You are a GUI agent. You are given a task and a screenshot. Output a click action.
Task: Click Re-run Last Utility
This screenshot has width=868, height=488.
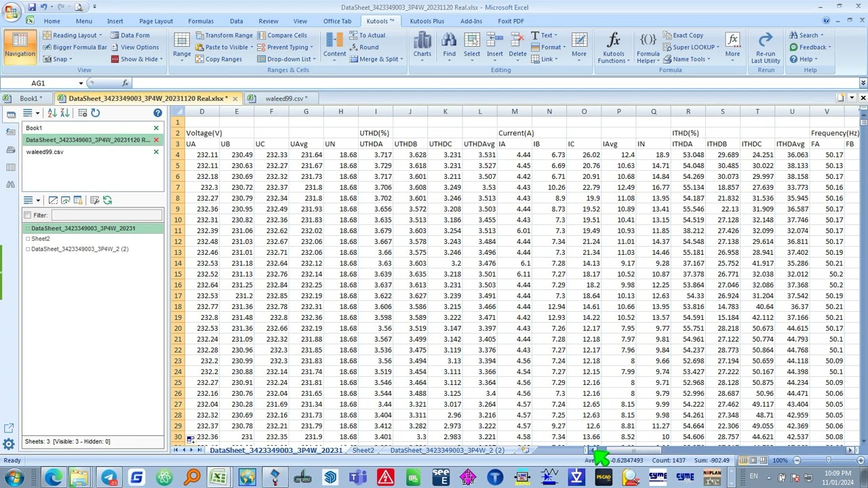(x=765, y=47)
